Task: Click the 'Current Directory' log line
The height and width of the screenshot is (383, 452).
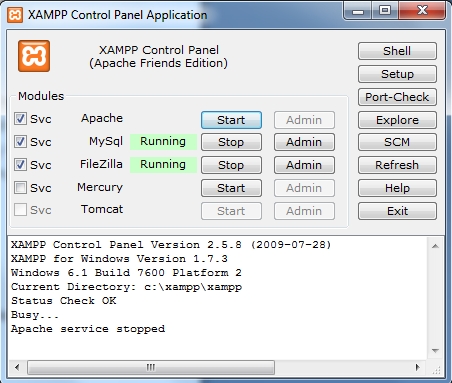Action: point(126,287)
